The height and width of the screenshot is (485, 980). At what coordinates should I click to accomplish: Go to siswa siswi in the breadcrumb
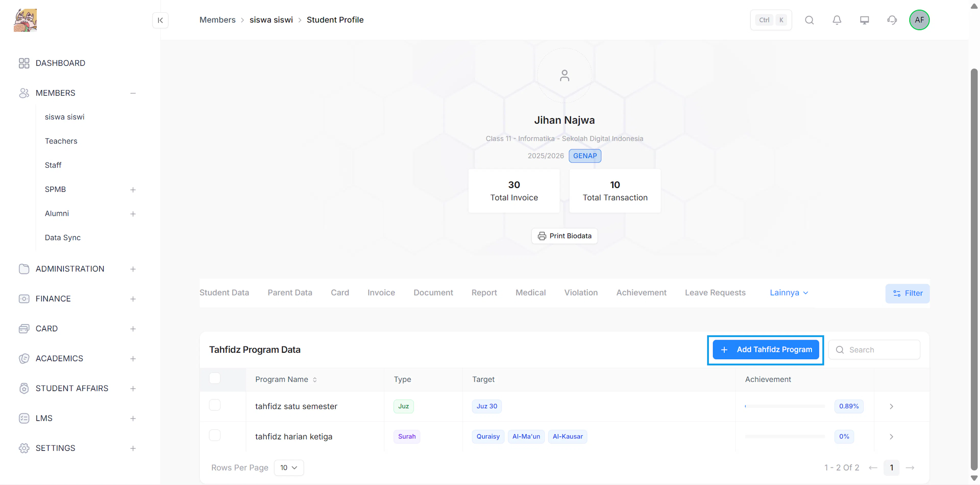click(x=271, y=20)
